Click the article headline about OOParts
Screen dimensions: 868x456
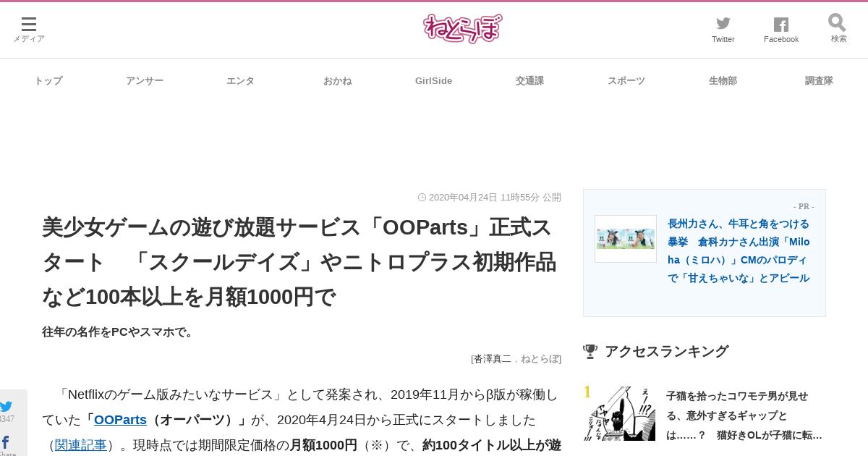[300, 262]
